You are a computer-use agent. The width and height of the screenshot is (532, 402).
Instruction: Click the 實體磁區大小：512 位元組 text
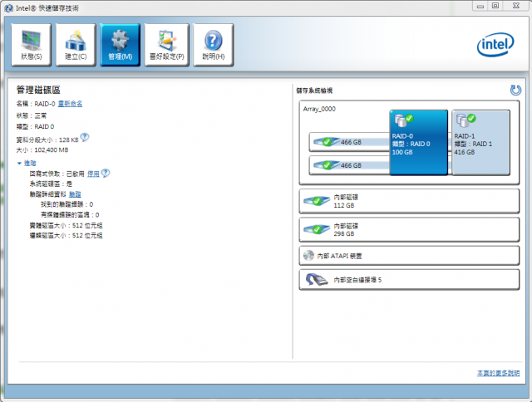(x=66, y=225)
